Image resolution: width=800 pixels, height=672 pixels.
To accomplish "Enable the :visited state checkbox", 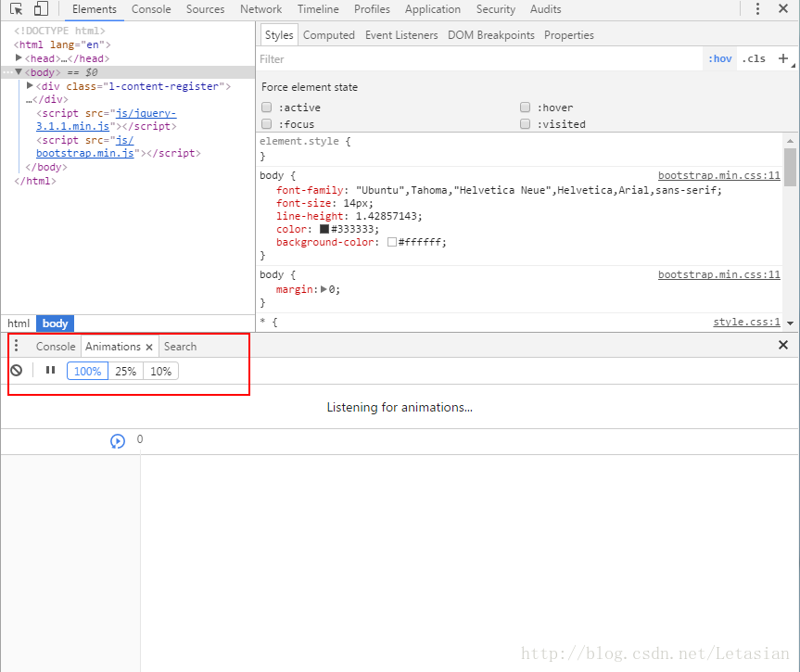I will tap(525, 124).
